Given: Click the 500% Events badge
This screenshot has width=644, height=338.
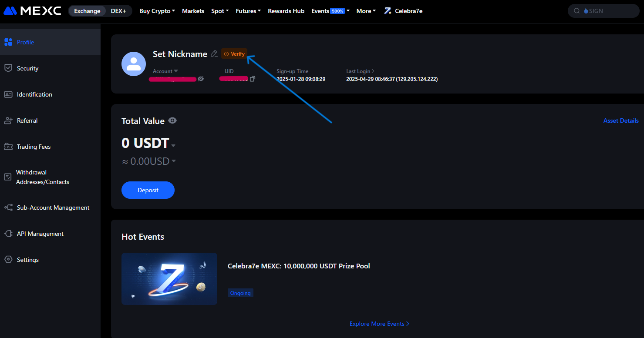Looking at the screenshot, I should coord(337,11).
